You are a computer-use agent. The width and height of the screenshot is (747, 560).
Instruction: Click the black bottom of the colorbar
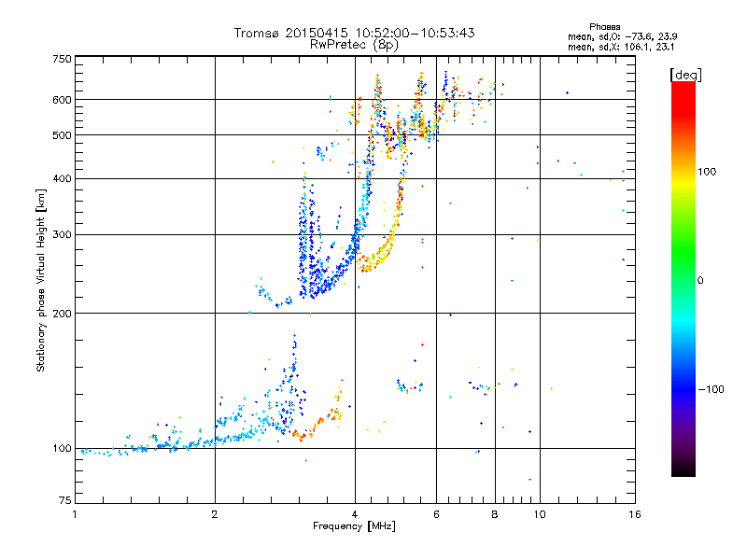tap(684, 469)
